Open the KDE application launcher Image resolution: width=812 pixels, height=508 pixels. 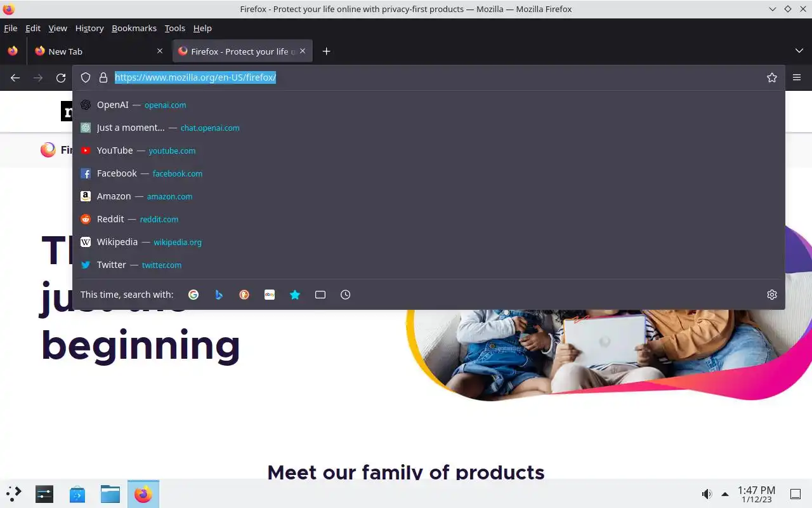[14, 493]
